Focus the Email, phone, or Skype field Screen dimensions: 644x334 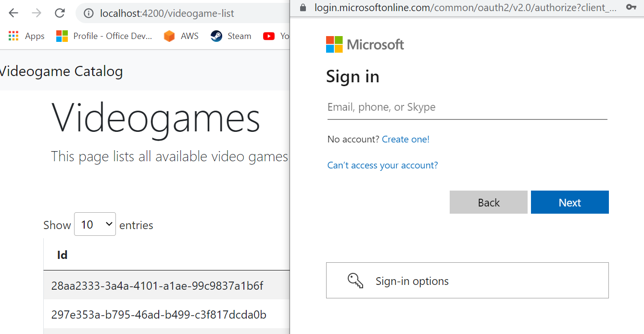pos(467,107)
